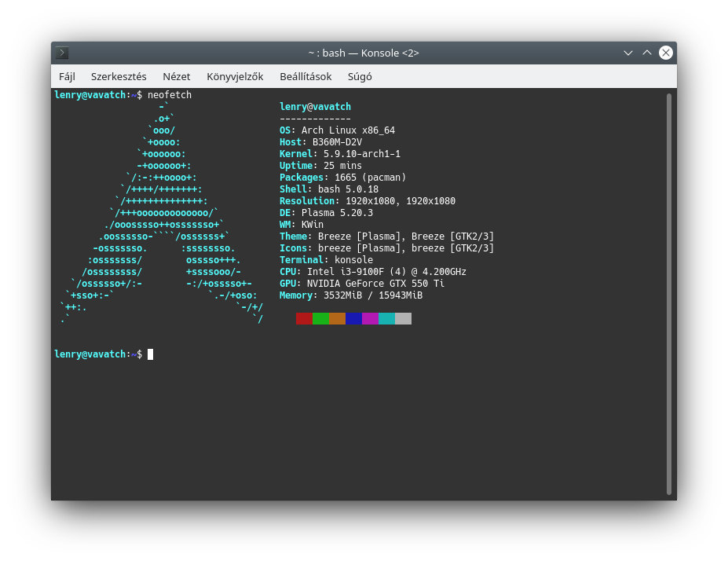The image size is (728, 561).
Task: Click the Arch Linux ASCII logo
Action: point(162,213)
